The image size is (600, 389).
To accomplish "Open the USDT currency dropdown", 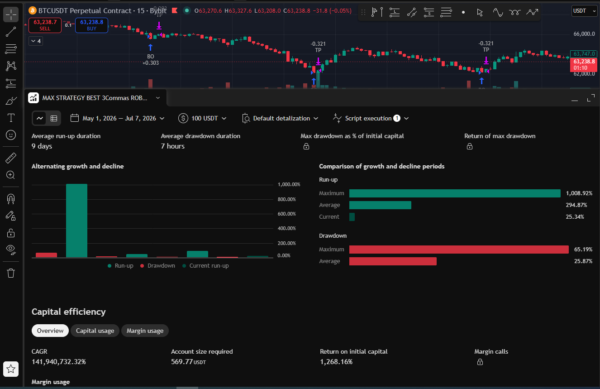I will click(x=584, y=11).
